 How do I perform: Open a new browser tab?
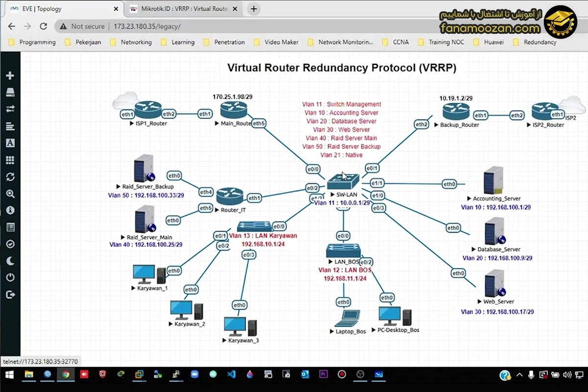254,9
